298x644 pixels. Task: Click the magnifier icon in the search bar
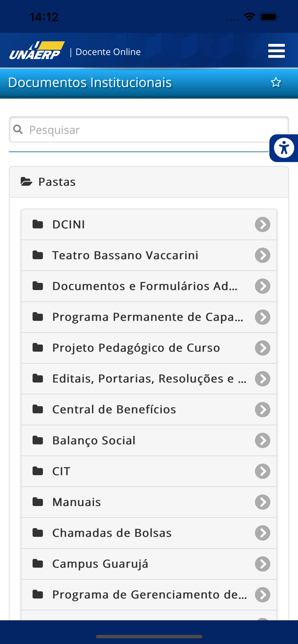coord(18,129)
